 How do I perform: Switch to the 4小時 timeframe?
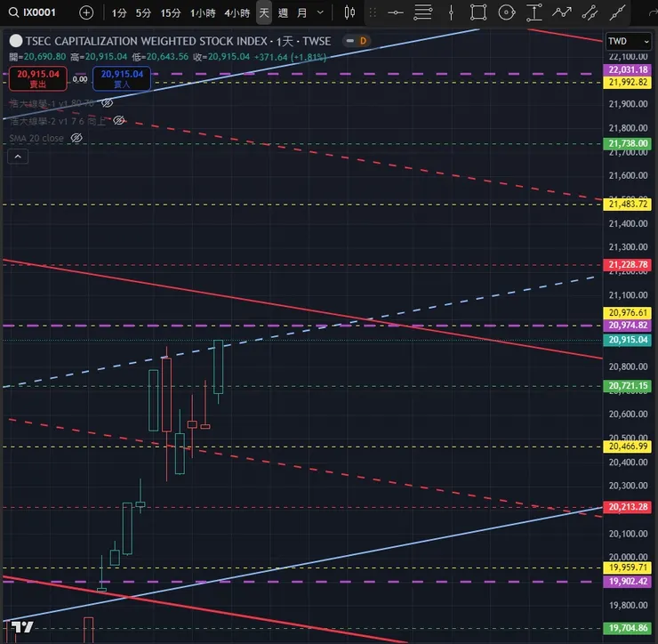point(237,13)
